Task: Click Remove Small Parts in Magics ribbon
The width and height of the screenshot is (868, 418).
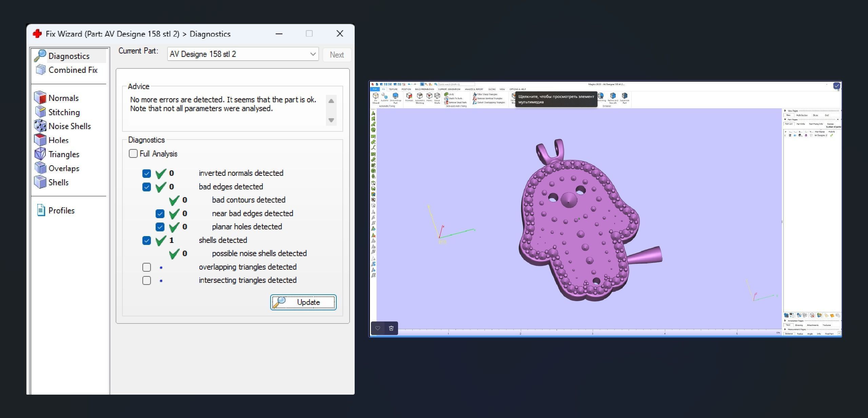Action: [x=455, y=102]
